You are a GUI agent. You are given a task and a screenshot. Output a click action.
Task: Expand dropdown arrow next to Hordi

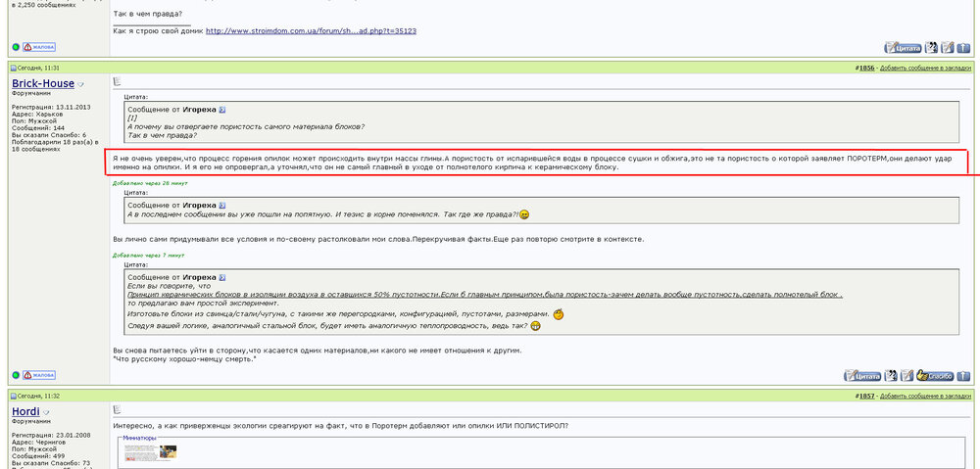coord(46,413)
